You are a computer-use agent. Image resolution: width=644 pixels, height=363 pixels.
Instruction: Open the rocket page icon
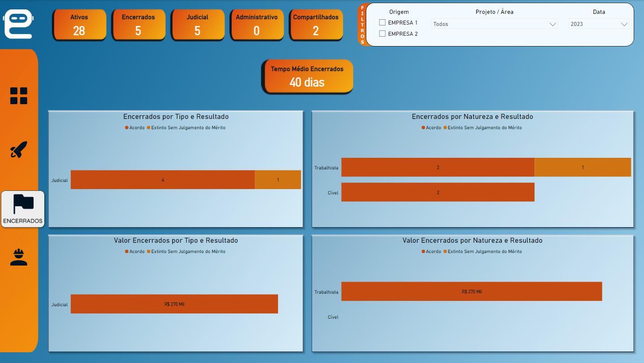[19, 150]
